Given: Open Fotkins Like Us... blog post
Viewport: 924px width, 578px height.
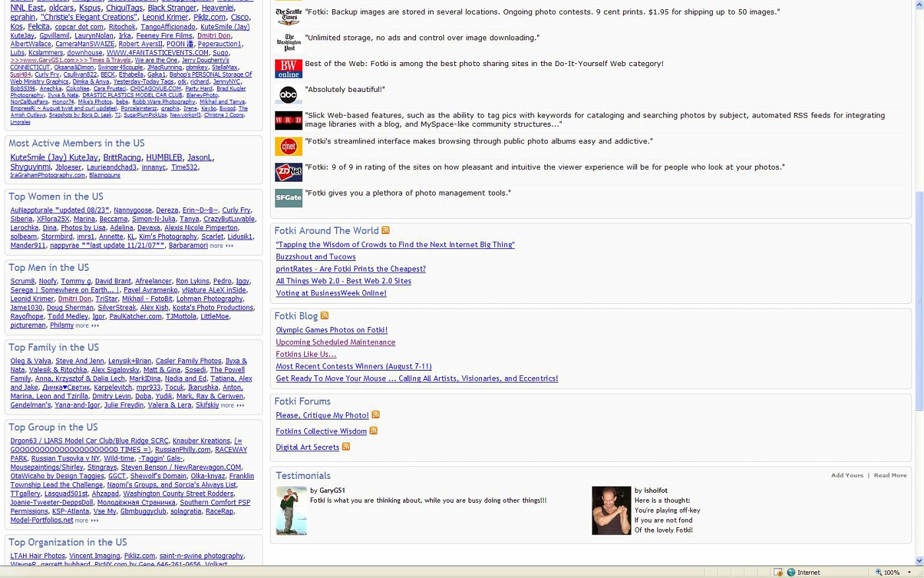Looking at the screenshot, I should tap(306, 354).
